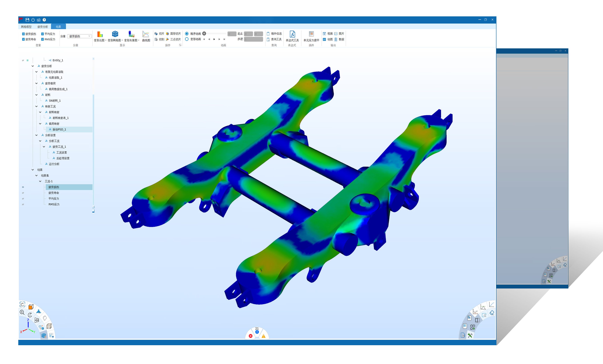
Task: Select the 顺序动画 radio button
Action: point(187,34)
